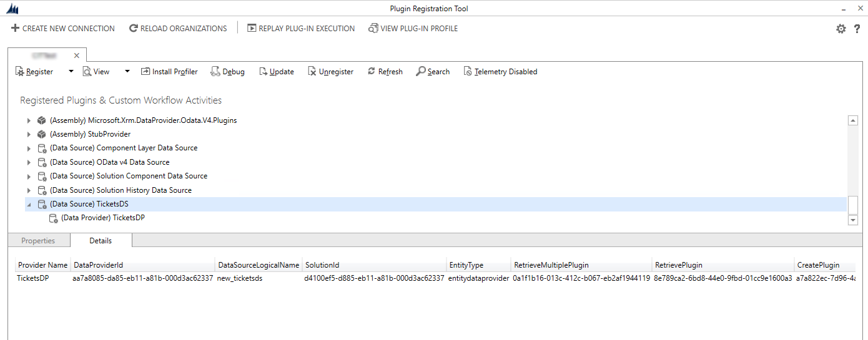The image size is (868, 340).
Task: Click the View magnifier icon in toolbar
Action: (x=87, y=72)
